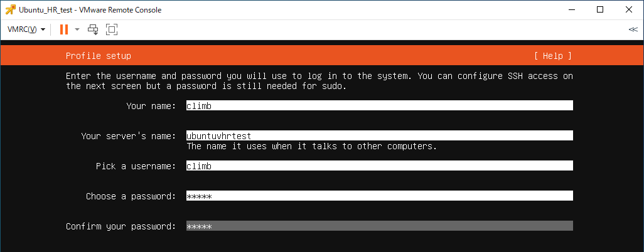The height and width of the screenshot is (252, 644).
Task: Send Ctrl+Alt+Del to the virtual machine
Action: (94, 29)
